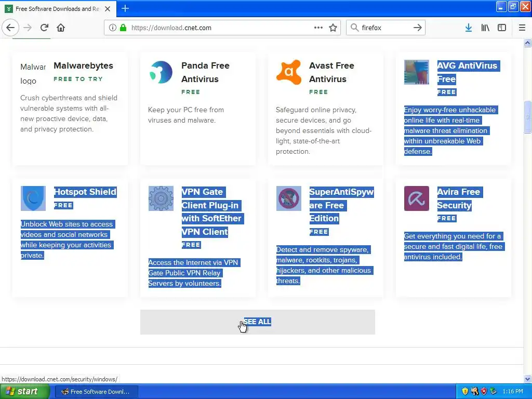Select the Free Software Downloads tab
This screenshot has height=399, width=532.
coord(58,9)
